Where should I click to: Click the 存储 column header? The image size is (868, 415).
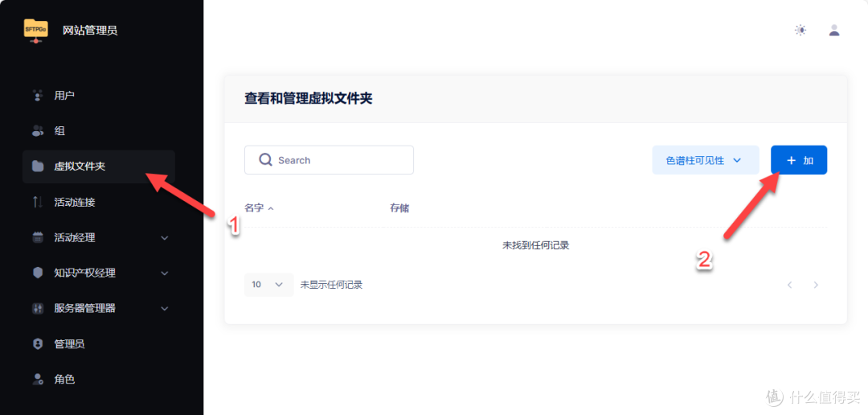[x=399, y=208]
